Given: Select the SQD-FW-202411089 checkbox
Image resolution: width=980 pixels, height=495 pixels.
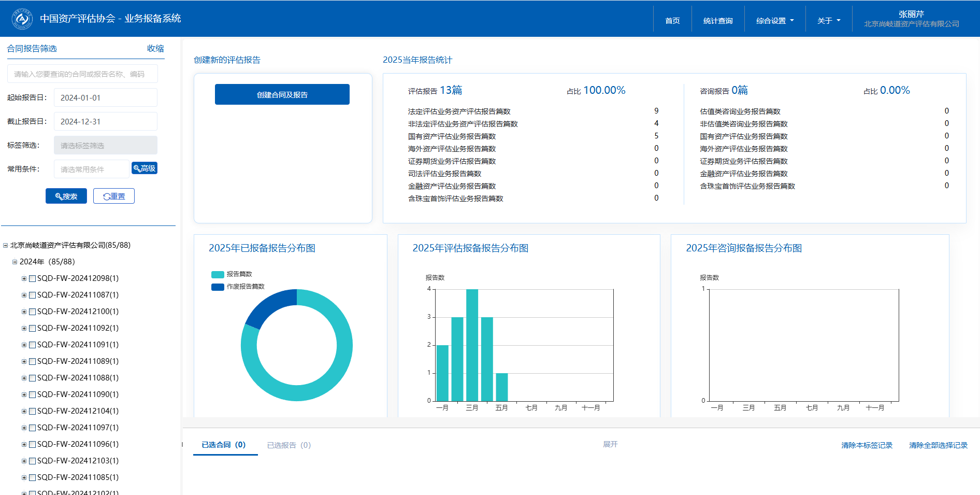Looking at the screenshot, I should 33,362.
